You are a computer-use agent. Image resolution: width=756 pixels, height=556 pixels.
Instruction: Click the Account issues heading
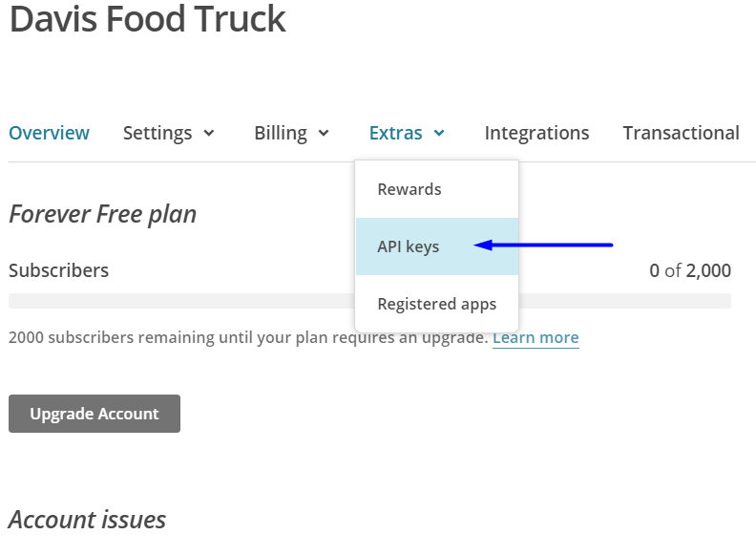point(87,520)
